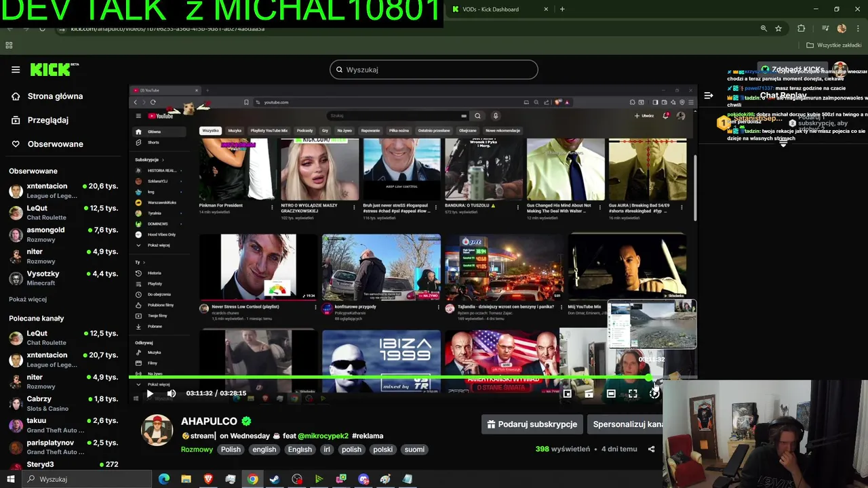Open the Chrome profile avatar
The image size is (868, 488).
842,28
